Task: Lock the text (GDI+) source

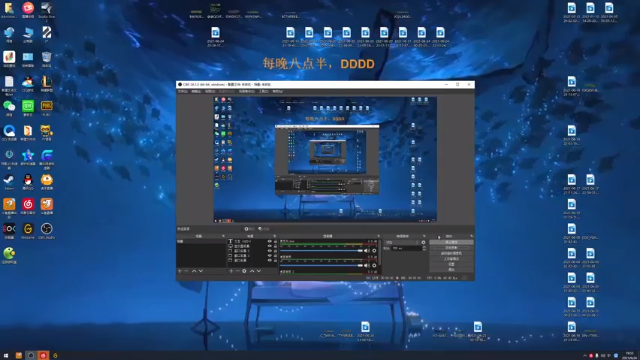Action: click(x=275, y=242)
